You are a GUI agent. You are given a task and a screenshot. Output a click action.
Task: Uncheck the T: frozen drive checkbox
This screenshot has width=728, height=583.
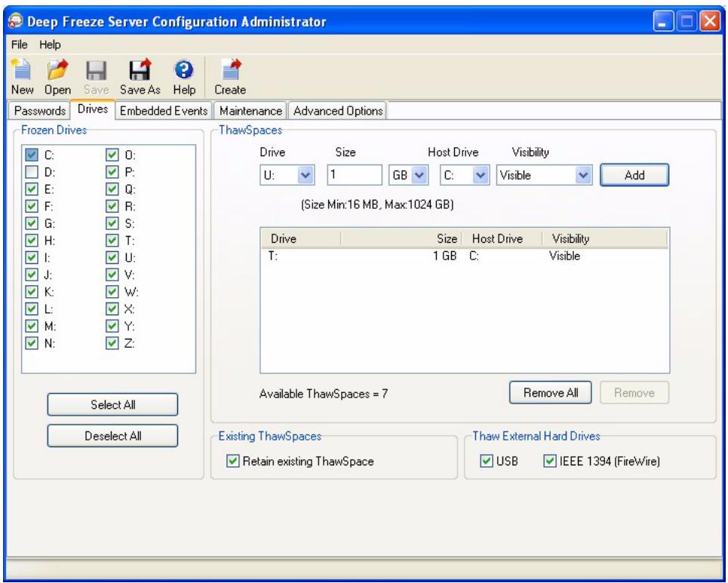[112, 241]
